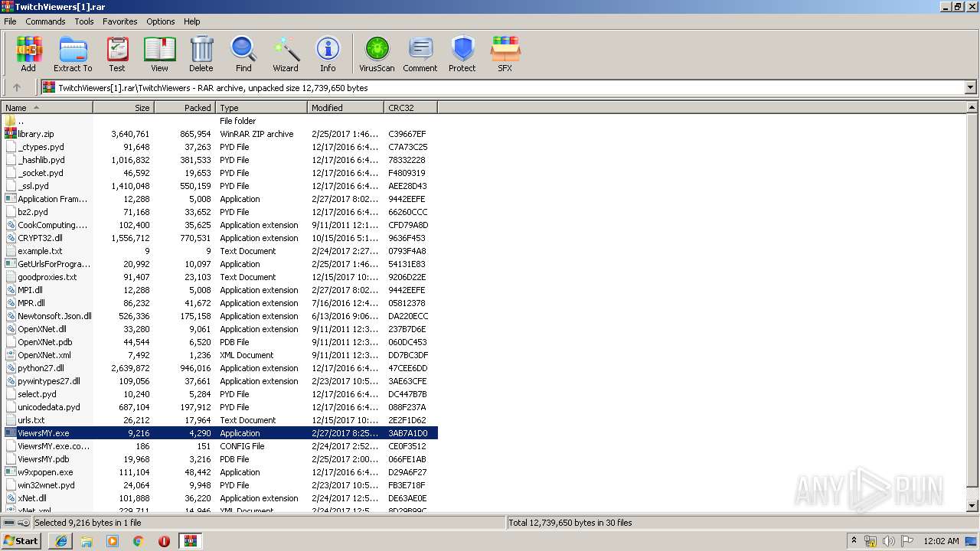Select the _hashlib.pyd file
Image resolution: width=980 pixels, height=551 pixels.
(41, 160)
